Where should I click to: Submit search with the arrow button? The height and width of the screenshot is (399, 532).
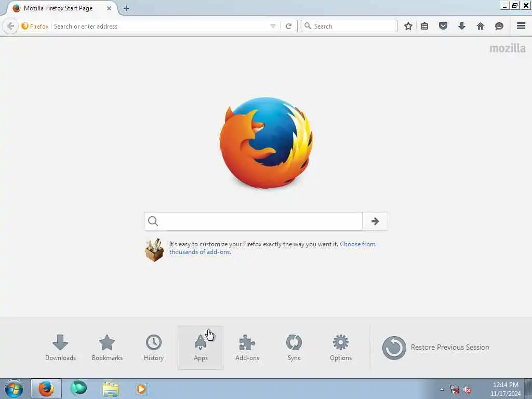tap(375, 221)
